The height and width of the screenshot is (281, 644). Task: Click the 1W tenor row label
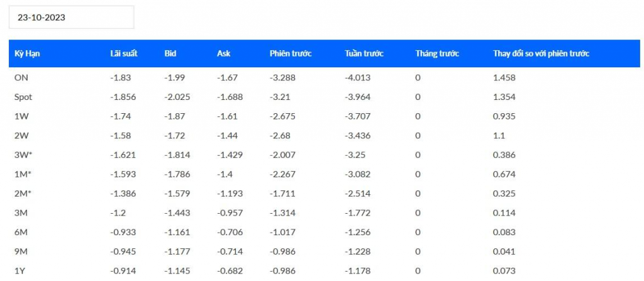pos(21,116)
